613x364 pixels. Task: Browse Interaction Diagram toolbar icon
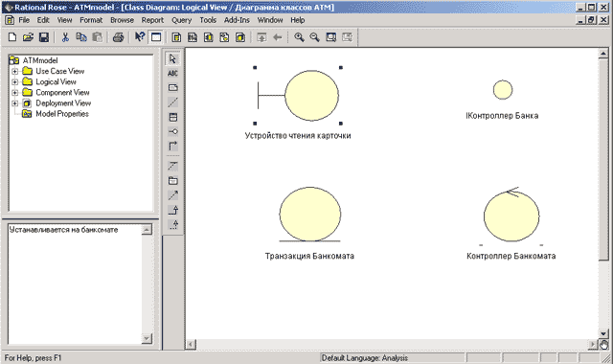193,37
